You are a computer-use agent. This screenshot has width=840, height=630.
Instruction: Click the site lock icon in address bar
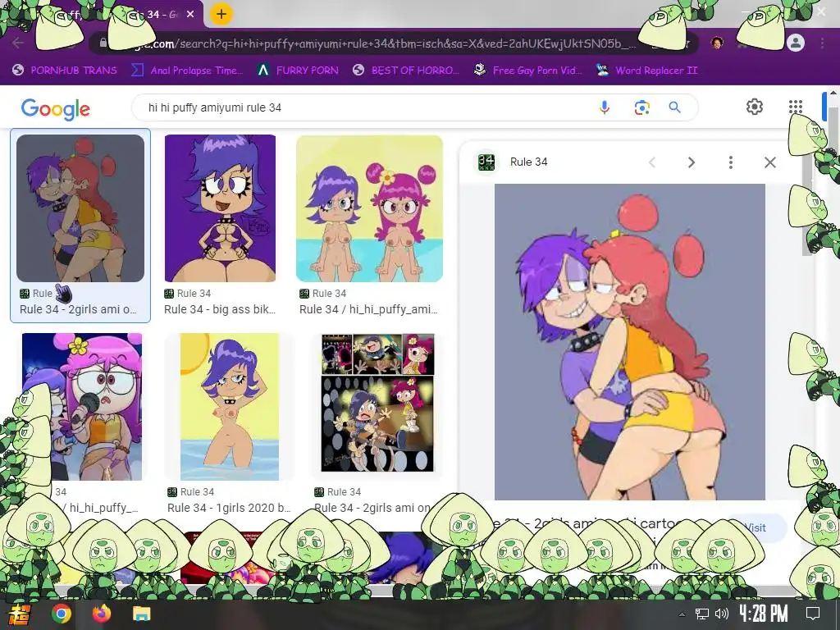(103, 43)
